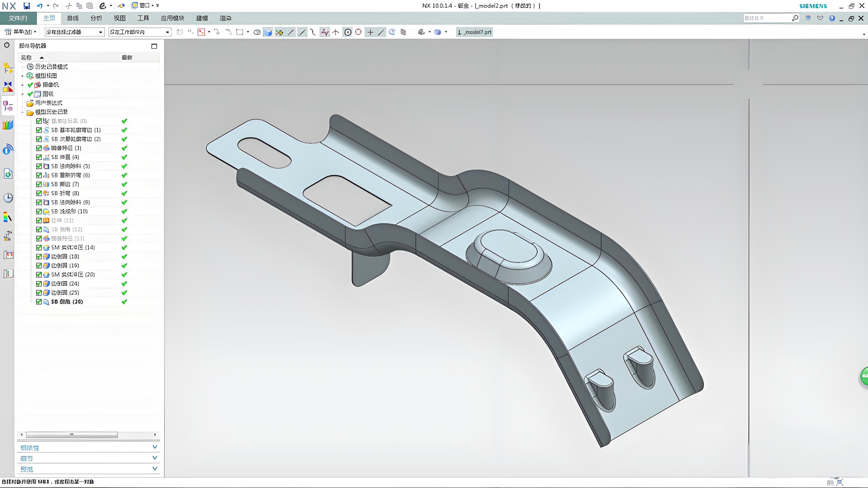868x488 pixels.
Task: Click the rectangle selection icon in the selection toolbar
Action: (x=239, y=32)
